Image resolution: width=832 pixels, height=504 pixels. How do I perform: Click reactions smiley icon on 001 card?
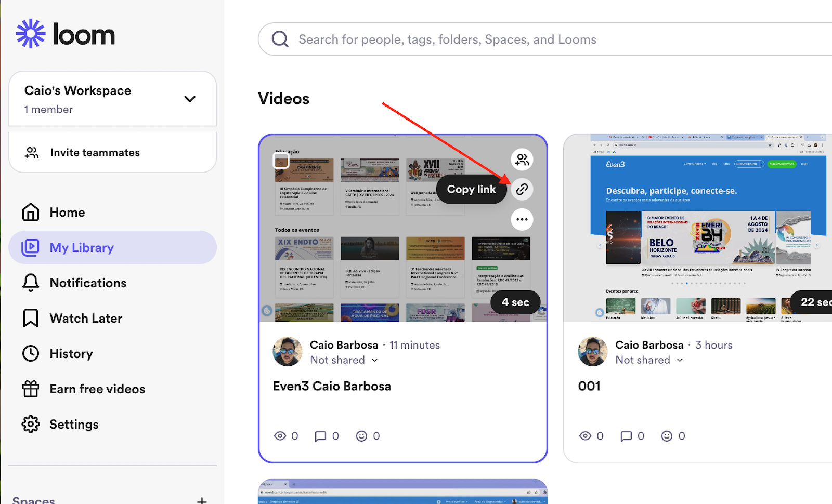(667, 436)
